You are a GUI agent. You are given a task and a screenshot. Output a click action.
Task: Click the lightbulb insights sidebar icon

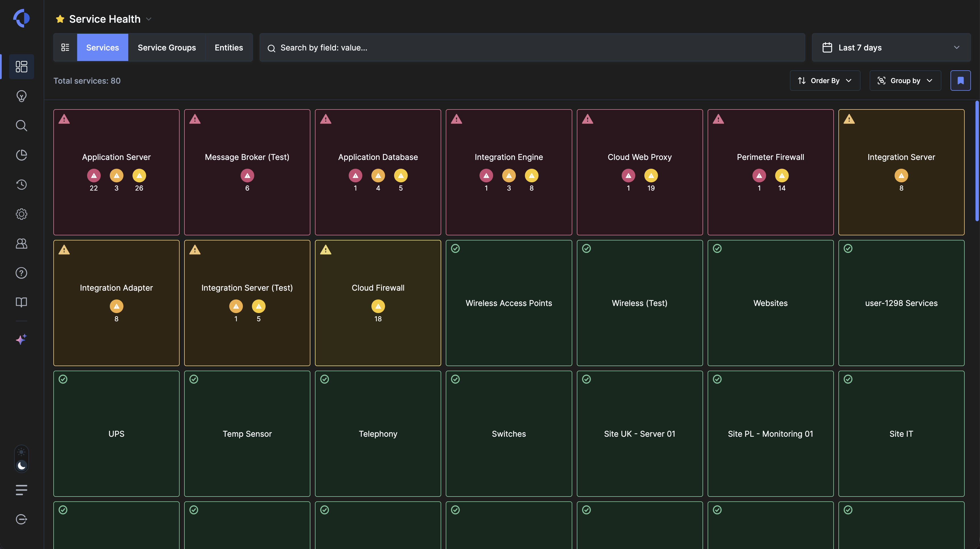(21, 96)
